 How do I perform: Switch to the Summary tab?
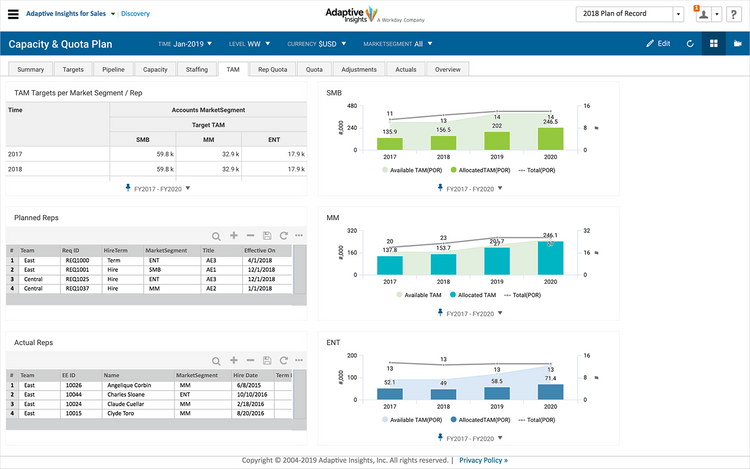pyautogui.click(x=31, y=69)
